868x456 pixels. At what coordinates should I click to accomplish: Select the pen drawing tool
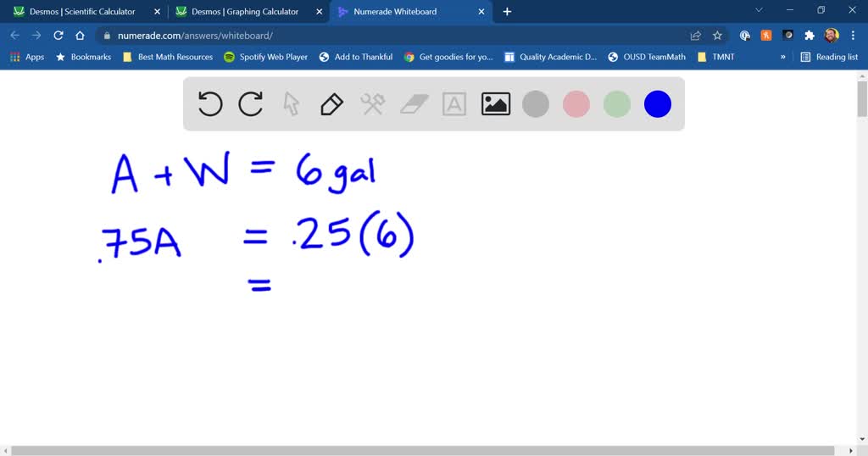[331, 104]
